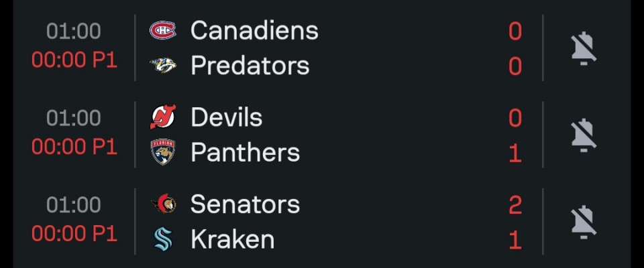Screen dimensions: 644x268
Task: Click the Florida Panthers team logo
Action: tap(163, 152)
